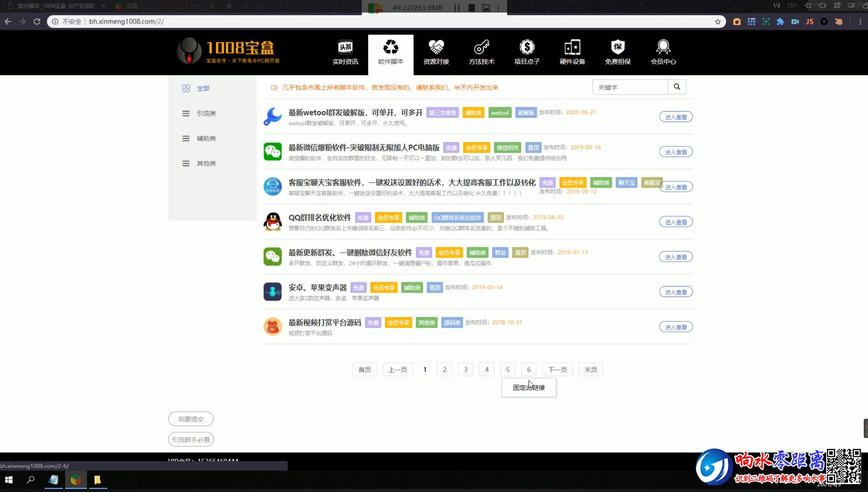This screenshot has width=868, height=492.
Task: Go to page 3
Action: (x=466, y=369)
